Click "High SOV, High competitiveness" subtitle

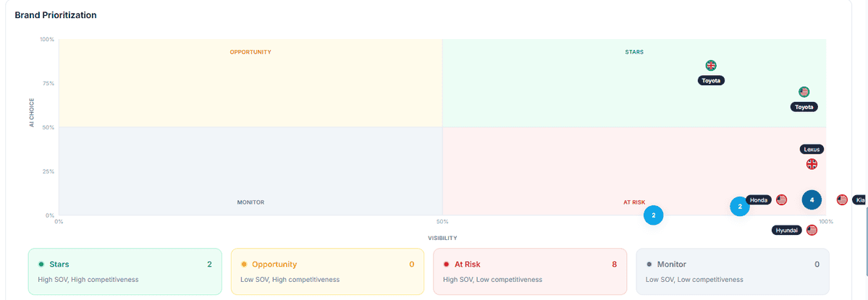[88, 280]
